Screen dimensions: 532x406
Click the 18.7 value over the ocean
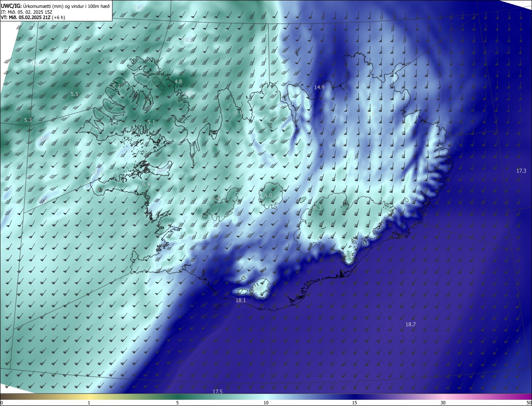pos(410,324)
